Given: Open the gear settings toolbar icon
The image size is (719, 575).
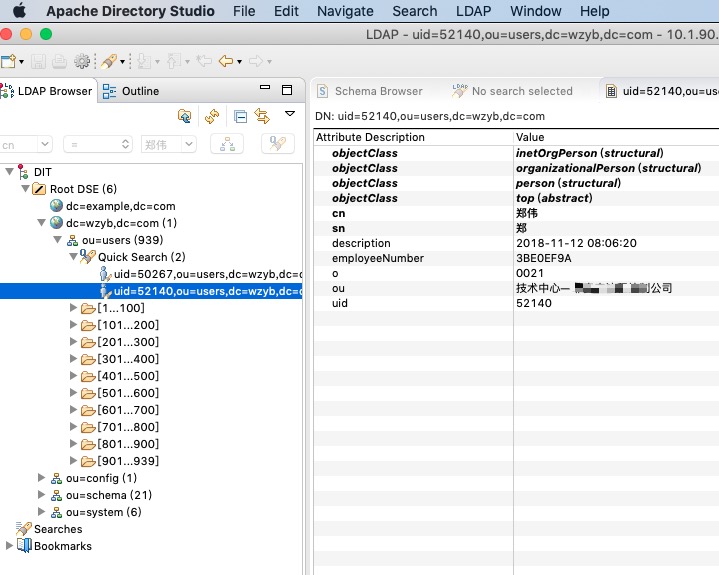Looking at the screenshot, I should [x=82, y=61].
